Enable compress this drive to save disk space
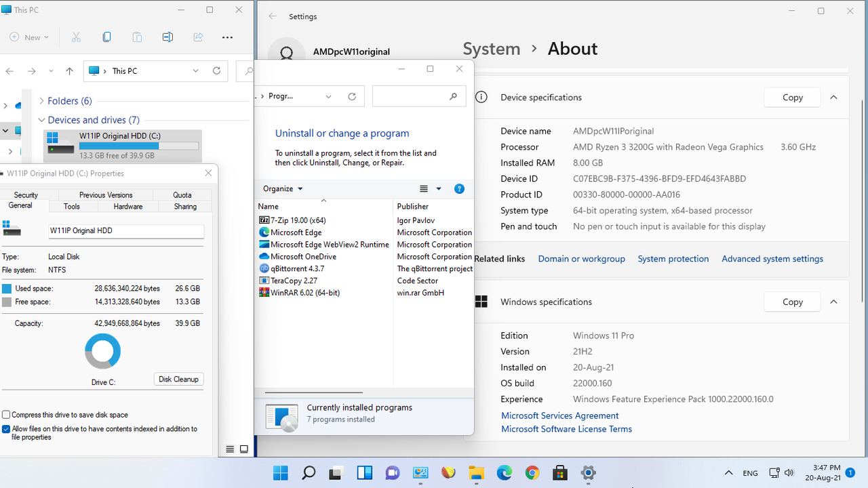The image size is (868, 488). coord(6,414)
